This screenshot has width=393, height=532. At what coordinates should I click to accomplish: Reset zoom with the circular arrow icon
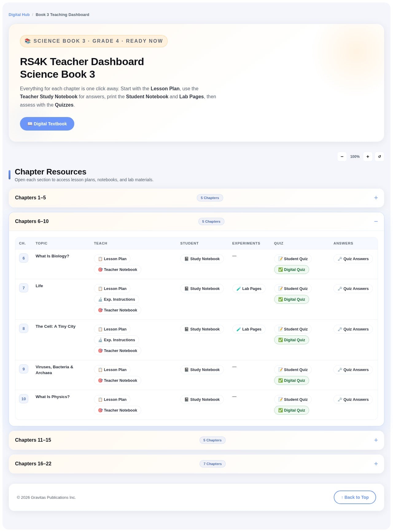click(379, 157)
